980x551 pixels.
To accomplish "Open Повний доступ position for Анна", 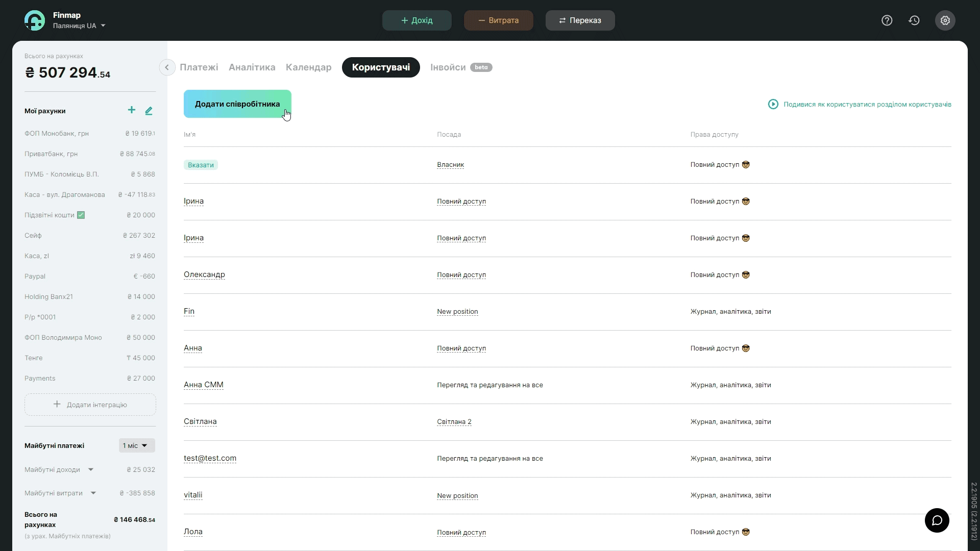I will [x=461, y=348].
